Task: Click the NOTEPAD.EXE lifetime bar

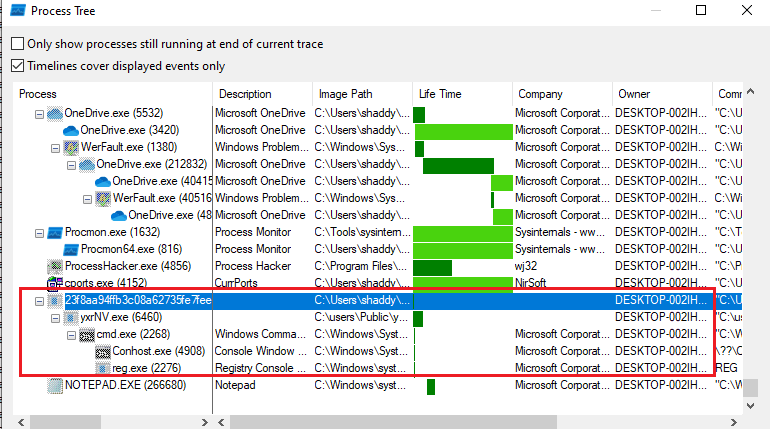Action: [431, 387]
